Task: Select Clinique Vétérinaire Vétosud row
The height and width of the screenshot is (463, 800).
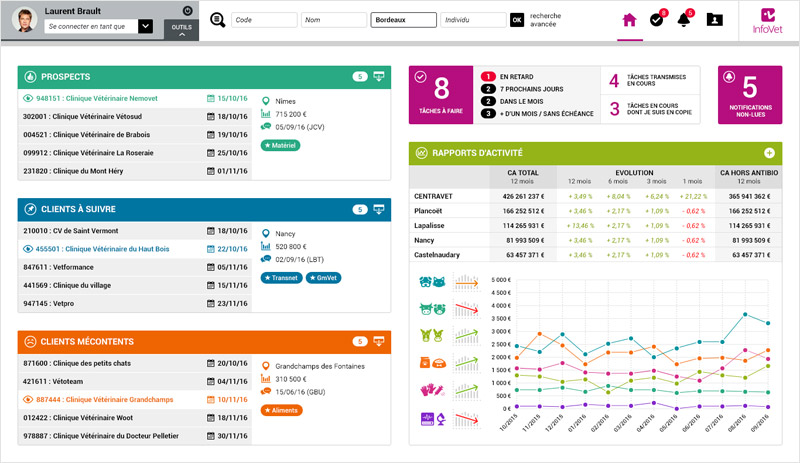Action: coord(135,116)
